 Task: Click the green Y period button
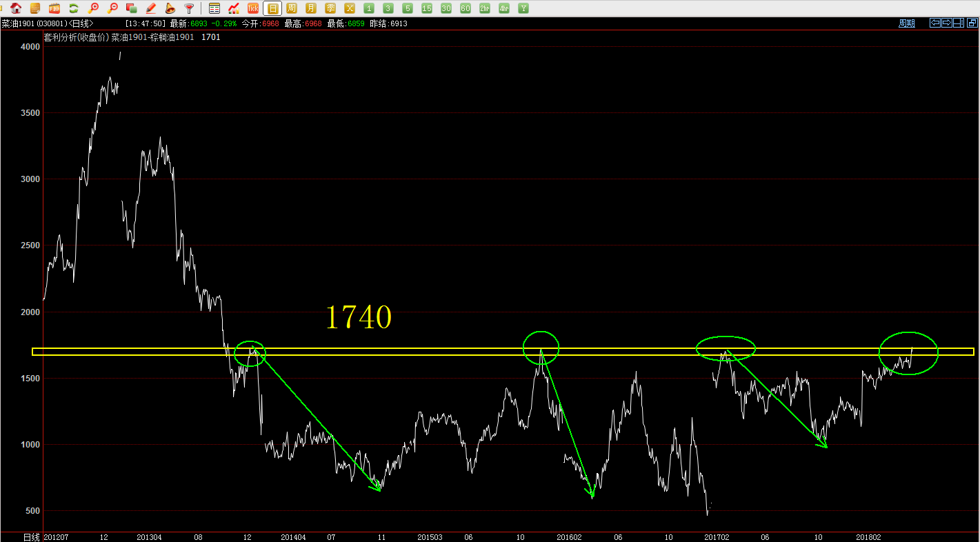[x=523, y=8]
